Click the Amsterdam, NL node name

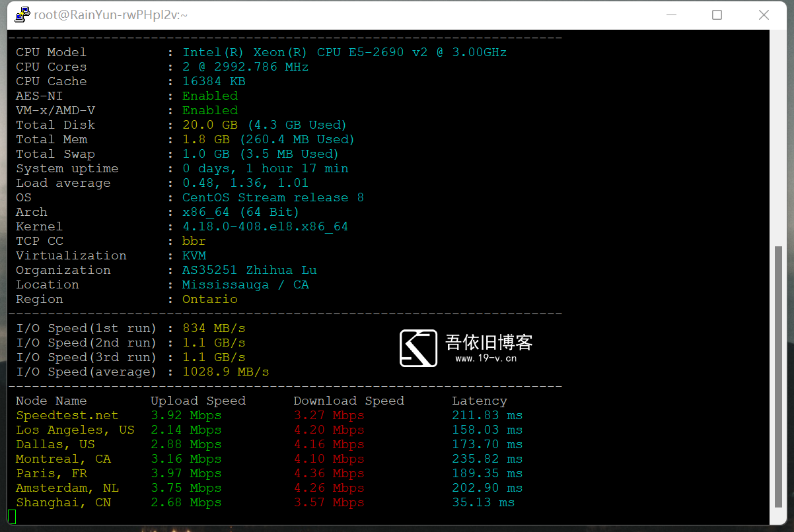click(x=67, y=488)
